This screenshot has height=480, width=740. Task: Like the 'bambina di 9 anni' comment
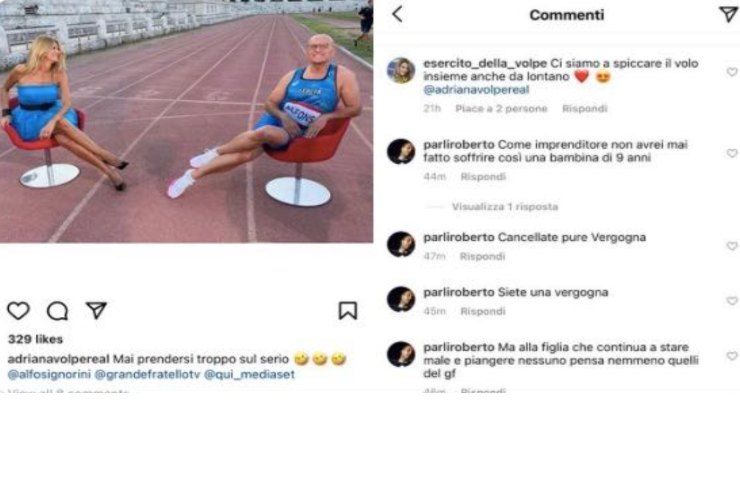(732, 153)
